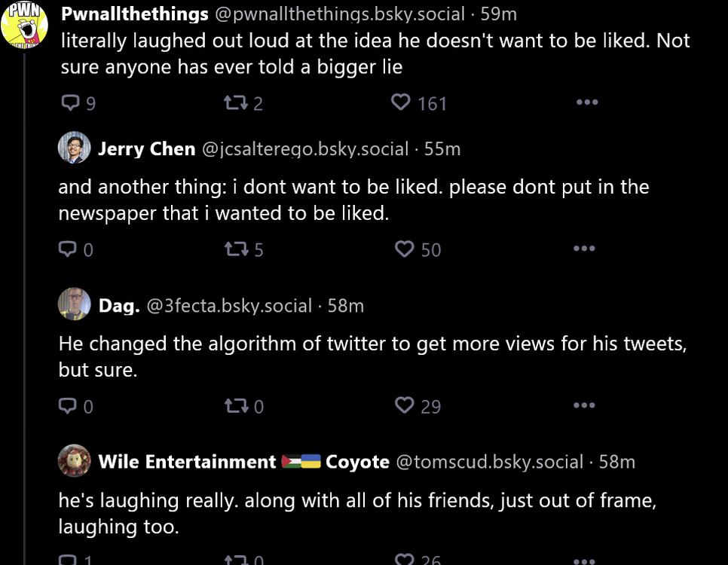The width and height of the screenshot is (728, 565).
Task: Like the Pwnallthethings post
Action: coord(401,102)
